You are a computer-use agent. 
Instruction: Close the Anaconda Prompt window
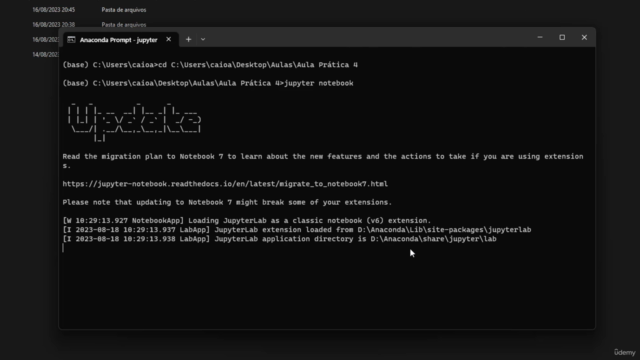point(584,37)
